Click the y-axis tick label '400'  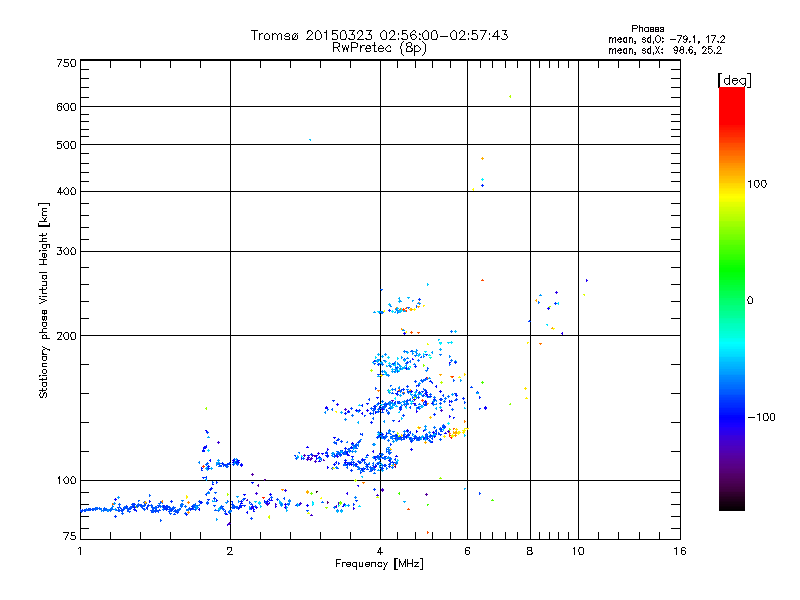pyautogui.click(x=66, y=191)
